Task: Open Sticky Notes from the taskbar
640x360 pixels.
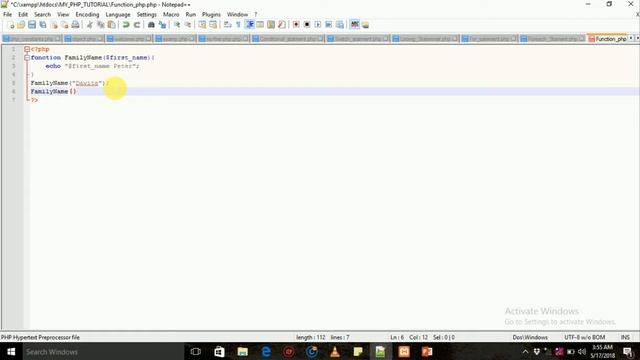Action: 358,351
